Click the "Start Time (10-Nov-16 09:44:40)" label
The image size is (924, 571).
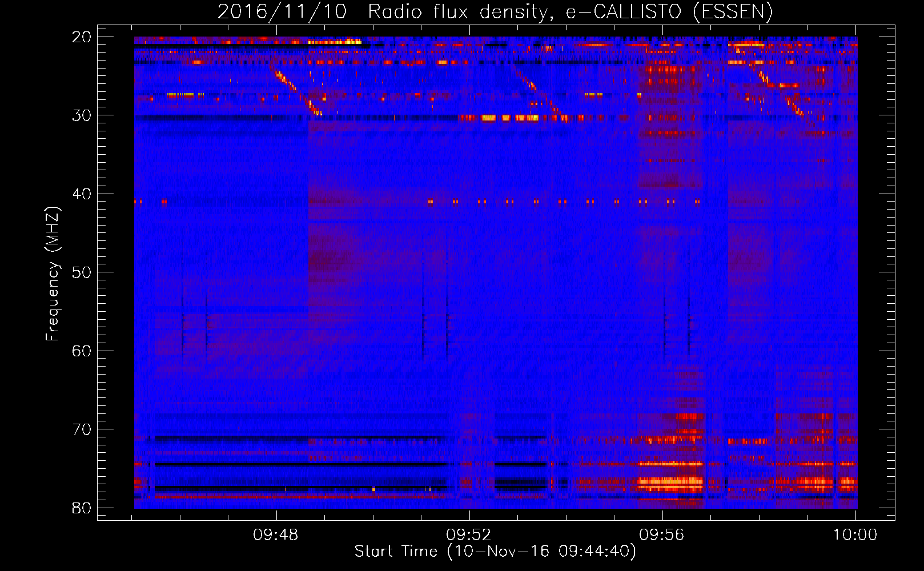[x=495, y=552]
